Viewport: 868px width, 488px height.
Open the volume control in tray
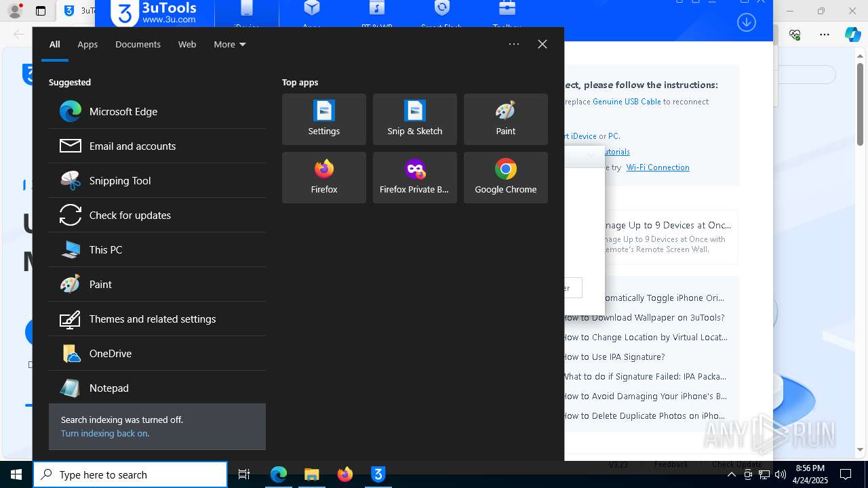pos(780,474)
